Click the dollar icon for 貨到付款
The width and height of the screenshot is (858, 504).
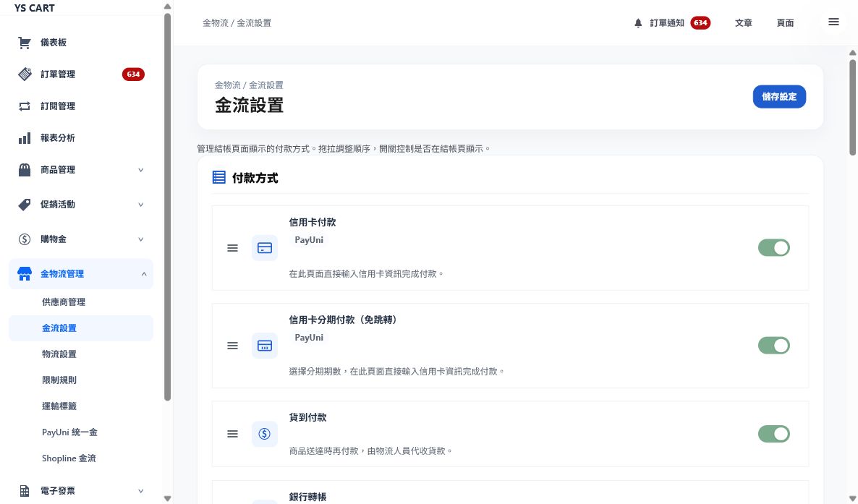[265, 434]
